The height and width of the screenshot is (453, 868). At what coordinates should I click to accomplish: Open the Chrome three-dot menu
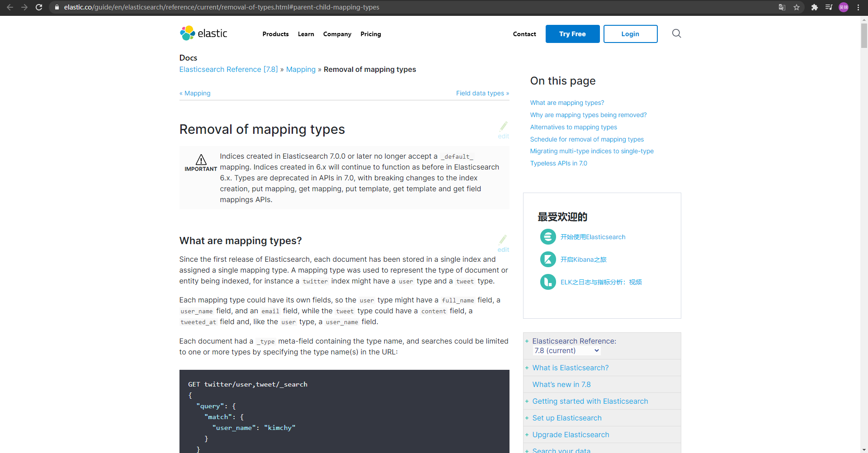point(858,7)
